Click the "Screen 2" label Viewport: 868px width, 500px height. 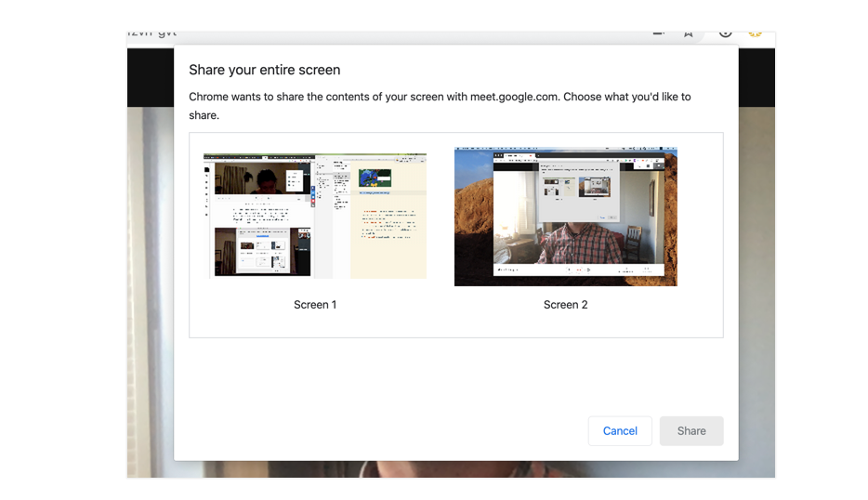pyautogui.click(x=565, y=305)
